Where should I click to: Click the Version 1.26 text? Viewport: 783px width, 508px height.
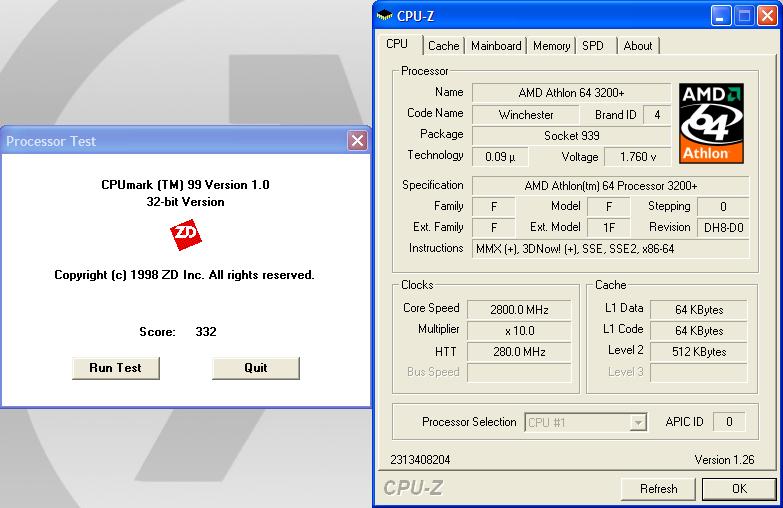coord(724,460)
